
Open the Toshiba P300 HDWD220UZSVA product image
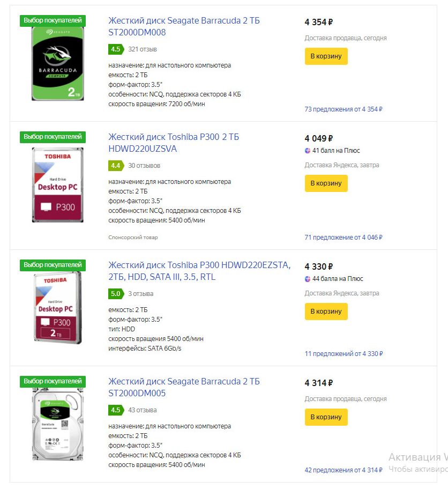point(58,185)
